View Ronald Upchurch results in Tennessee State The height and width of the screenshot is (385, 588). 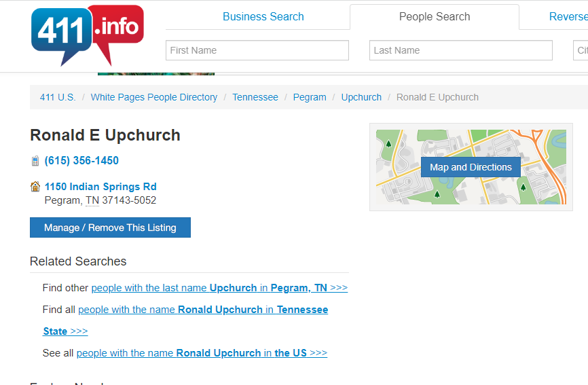pyautogui.click(x=202, y=310)
